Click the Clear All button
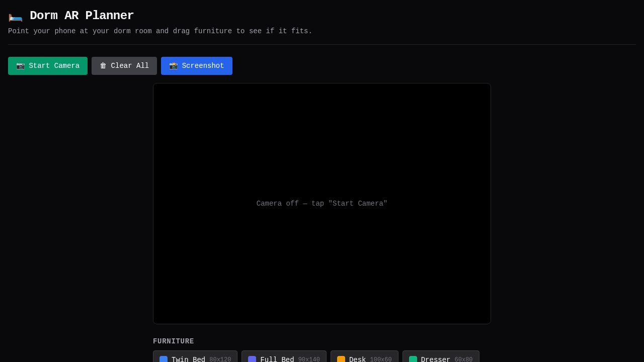Viewport: 644px width, 362px height. coord(124,66)
